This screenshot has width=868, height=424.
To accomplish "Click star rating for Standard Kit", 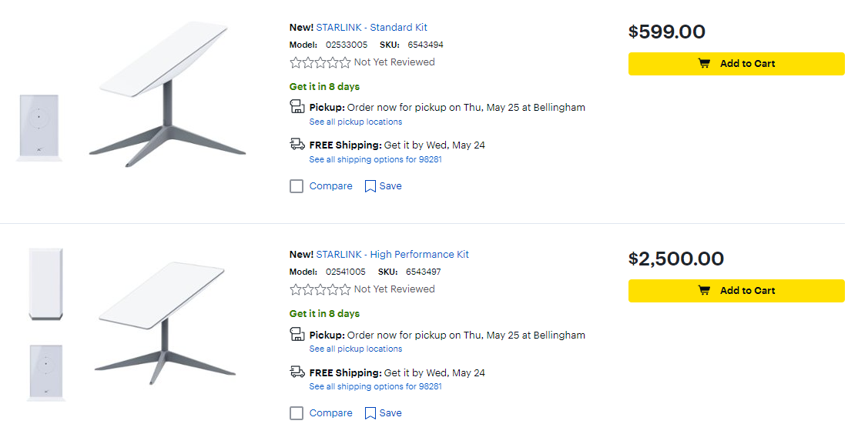I will click(x=320, y=62).
